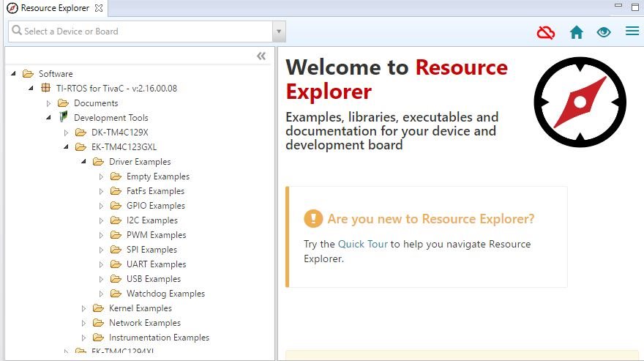Expand the DK-TM4C129X folder
Image resolution: width=644 pixels, height=361 pixels.
tap(66, 133)
